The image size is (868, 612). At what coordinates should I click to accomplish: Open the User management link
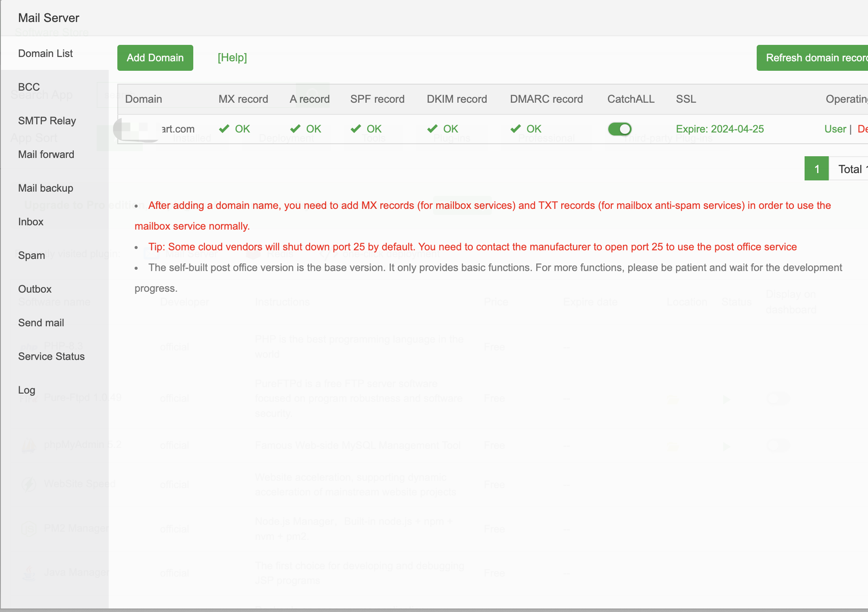coord(835,129)
